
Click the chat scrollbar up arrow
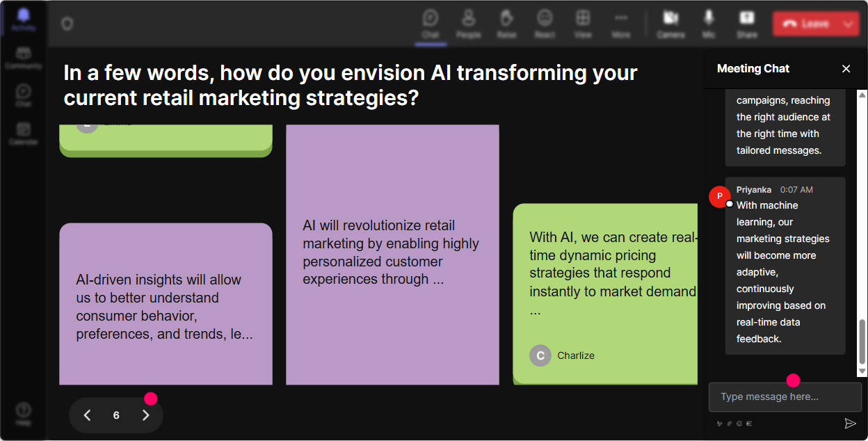click(x=862, y=94)
